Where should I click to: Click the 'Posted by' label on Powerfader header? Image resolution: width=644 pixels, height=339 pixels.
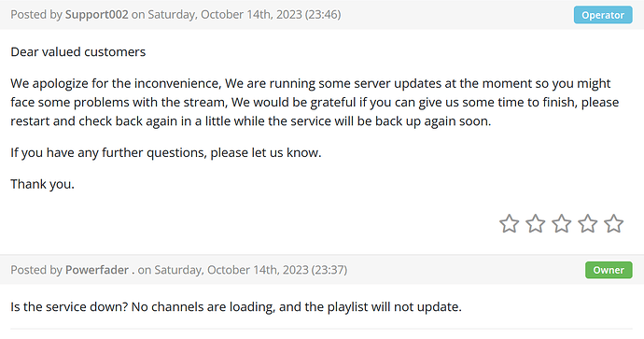(x=36, y=270)
